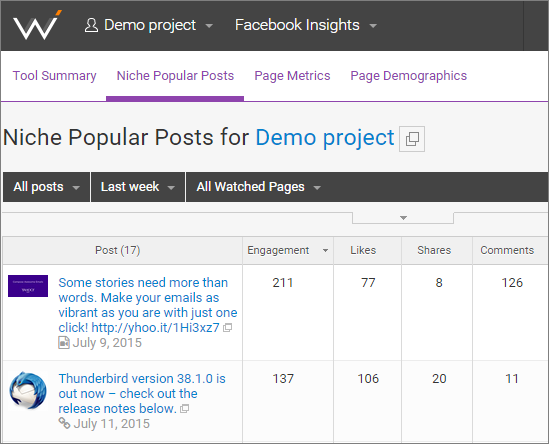Click the comments value 126
549x444 pixels.
pyautogui.click(x=512, y=283)
